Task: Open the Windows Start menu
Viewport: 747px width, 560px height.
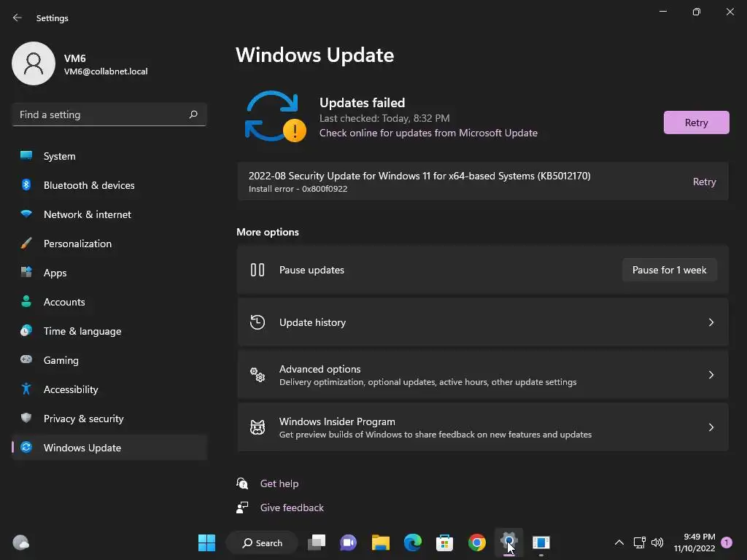Action: click(206, 542)
